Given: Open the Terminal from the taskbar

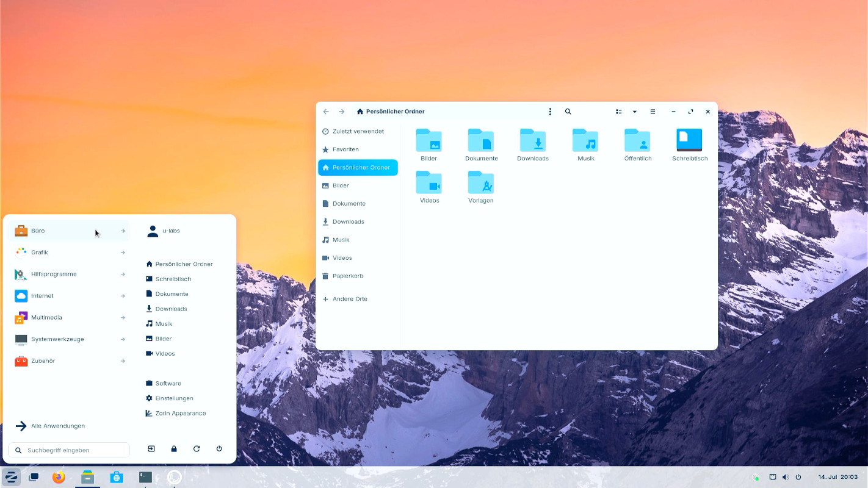Looking at the screenshot, I should [145, 477].
